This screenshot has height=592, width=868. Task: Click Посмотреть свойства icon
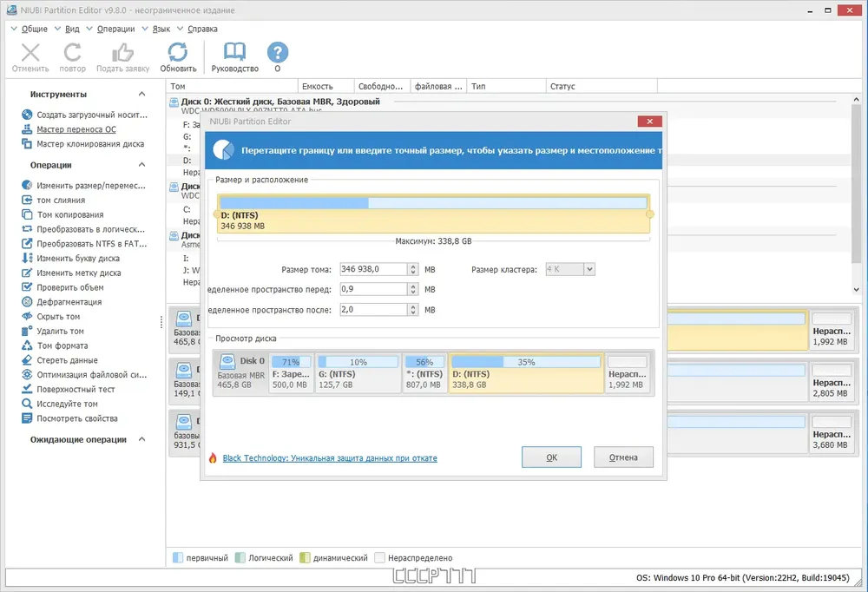click(x=27, y=418)
